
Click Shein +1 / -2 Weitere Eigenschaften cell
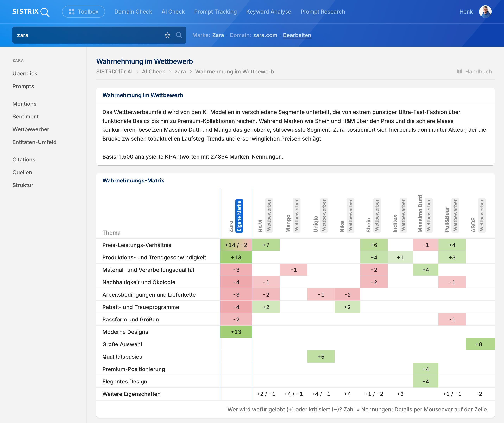click(374, 394)
